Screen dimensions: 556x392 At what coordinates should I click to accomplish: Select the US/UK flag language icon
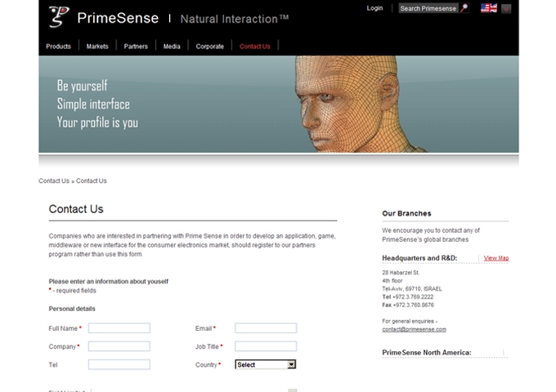[489, 8]
